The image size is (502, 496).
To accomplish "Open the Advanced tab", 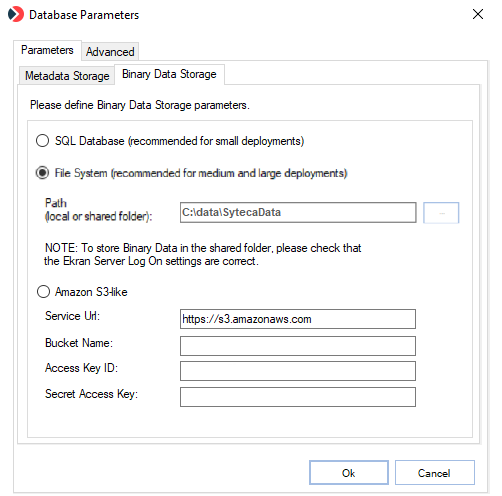I will click(110, 52).
